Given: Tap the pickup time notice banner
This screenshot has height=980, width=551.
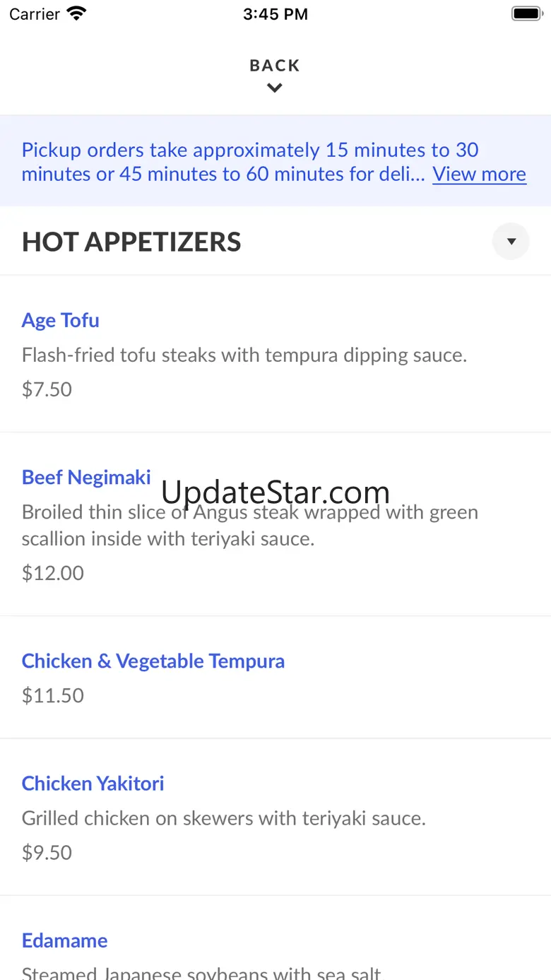Looking at the screenshot, I should 226,161.
